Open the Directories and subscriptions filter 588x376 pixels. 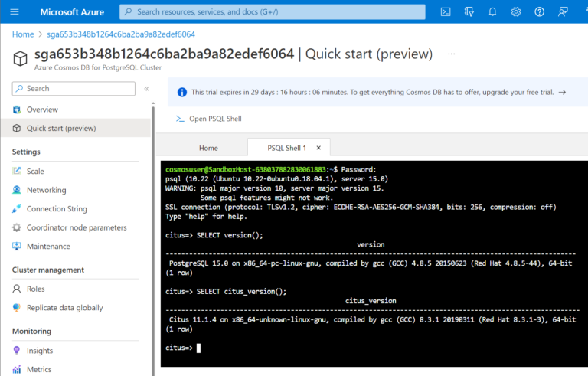coord(469,12)
